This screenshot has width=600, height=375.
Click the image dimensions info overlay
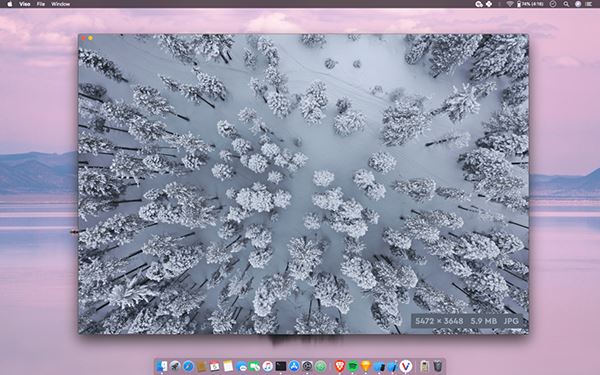coord(467,321)
